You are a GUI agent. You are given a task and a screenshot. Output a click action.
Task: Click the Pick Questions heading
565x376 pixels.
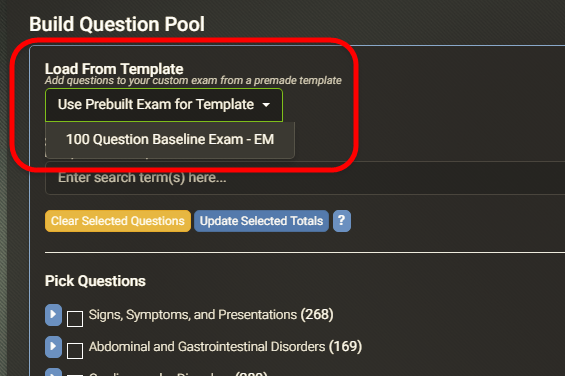click(95, 281)
